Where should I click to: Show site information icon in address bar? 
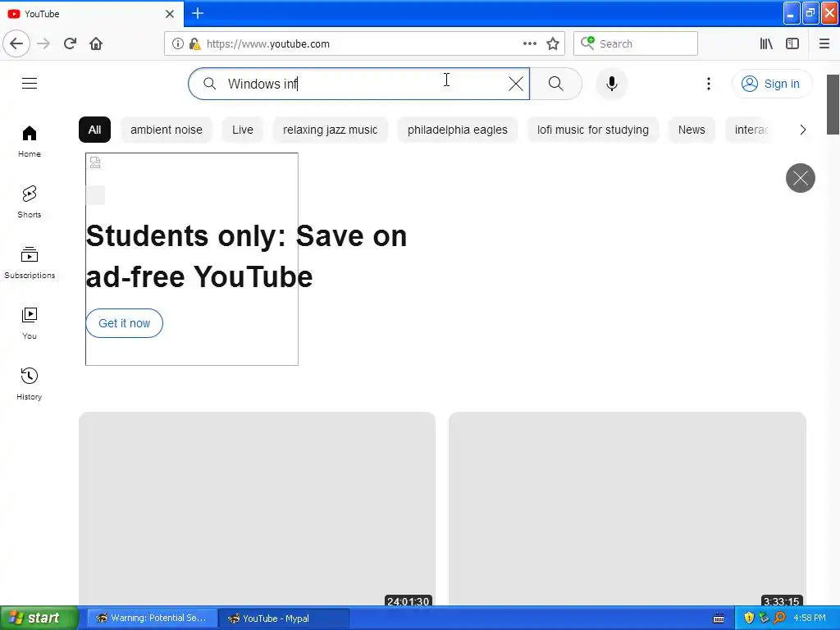pos(178,43)
